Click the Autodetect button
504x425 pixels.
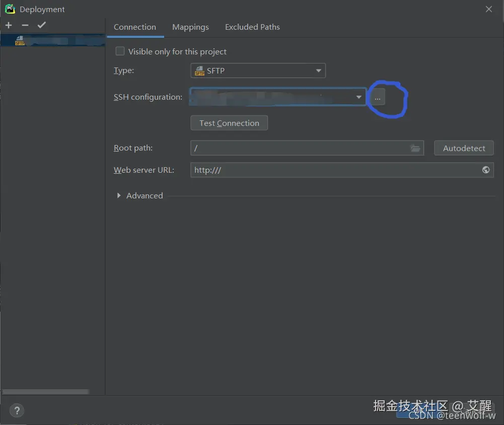[464, 148]
